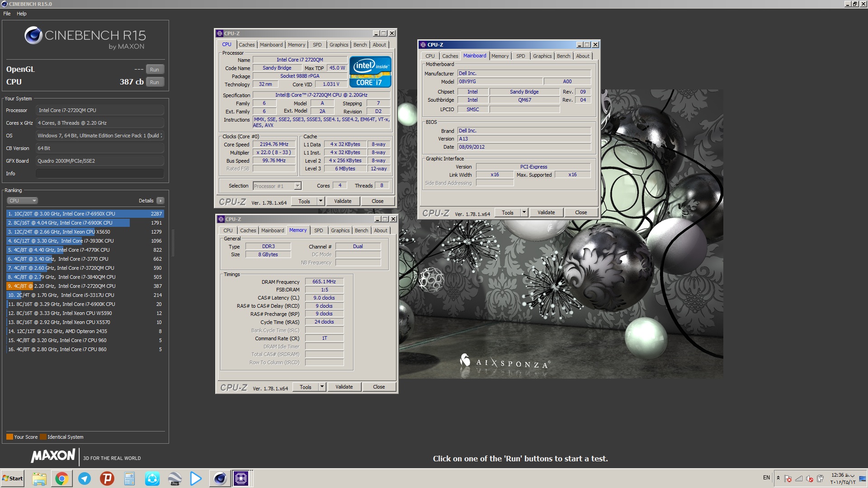Run the CPU benchmark
Viewport: 868px width, 488px height.
click(x=155, y=82)
